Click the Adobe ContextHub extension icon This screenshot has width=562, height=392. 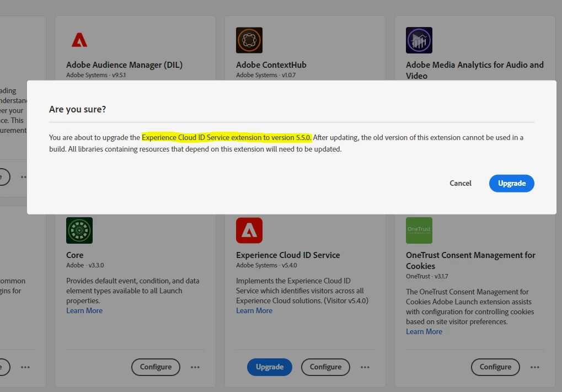[249, 40]
